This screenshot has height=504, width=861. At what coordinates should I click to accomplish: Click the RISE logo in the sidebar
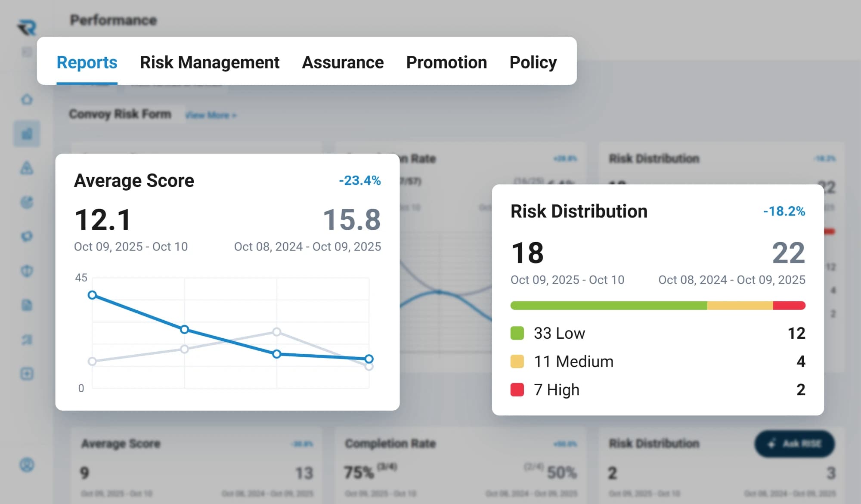pos(27,28)
